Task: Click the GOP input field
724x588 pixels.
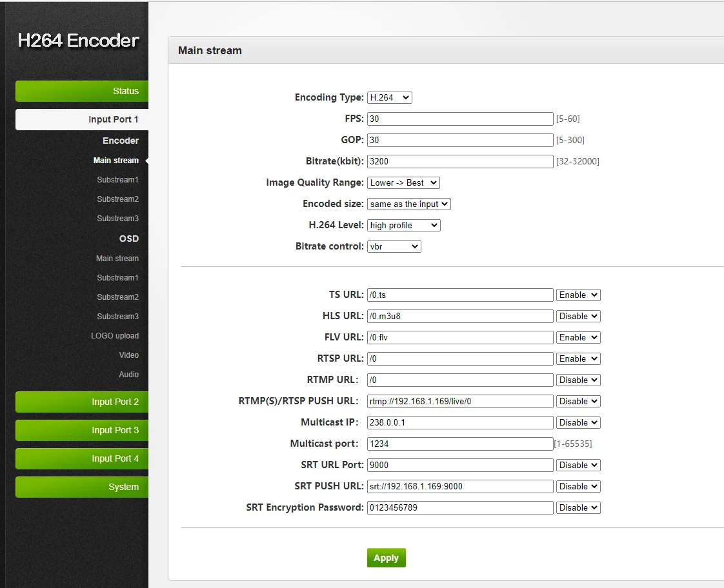Action: tap(460, 140)
